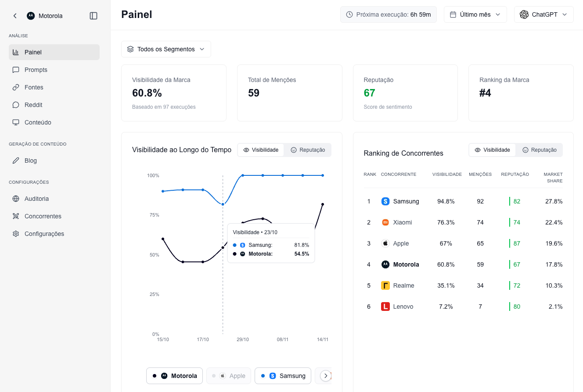Switch chart to Reputação view

click(x=308, y=150)
